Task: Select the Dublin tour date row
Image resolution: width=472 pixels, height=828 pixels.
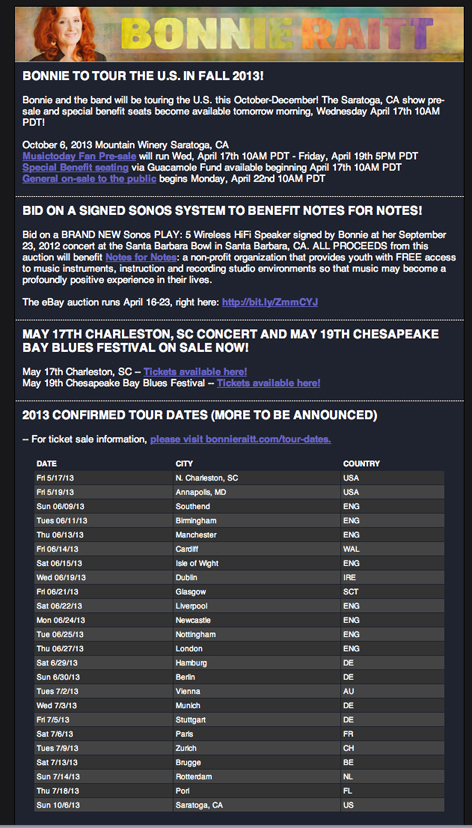Action: pyautogui.click(x=239, y=578)
